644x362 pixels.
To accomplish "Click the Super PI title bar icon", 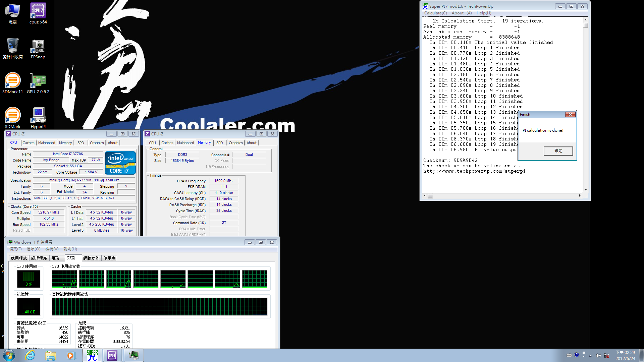I will point(425,6).
